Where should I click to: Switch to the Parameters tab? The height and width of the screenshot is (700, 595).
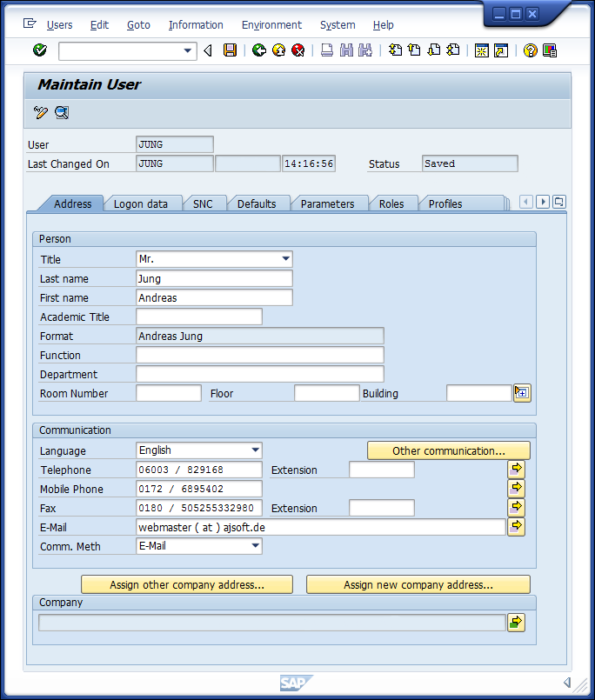tap(327, 203)
